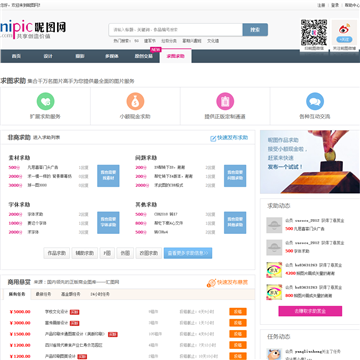360x360 pixels.
Task: Open the first grey default avatar
Action: pos(274,225)
